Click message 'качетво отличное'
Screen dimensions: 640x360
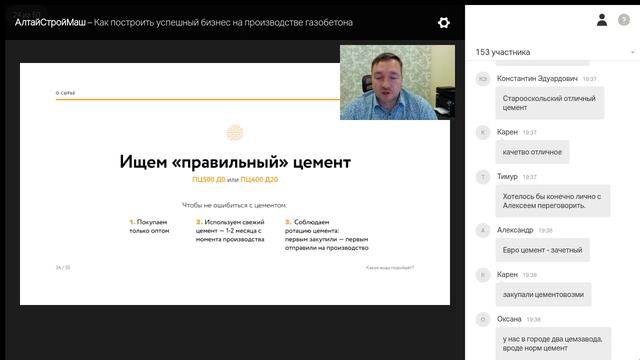[532, 152]
